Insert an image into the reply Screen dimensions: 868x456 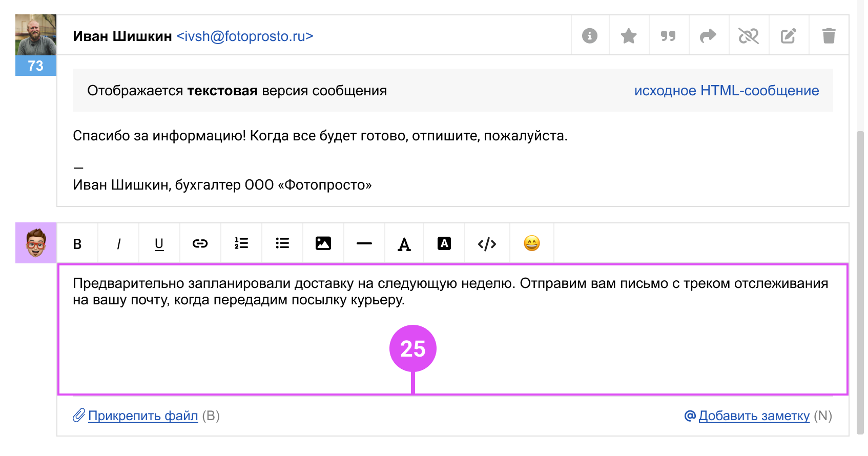tap(323, 244)
